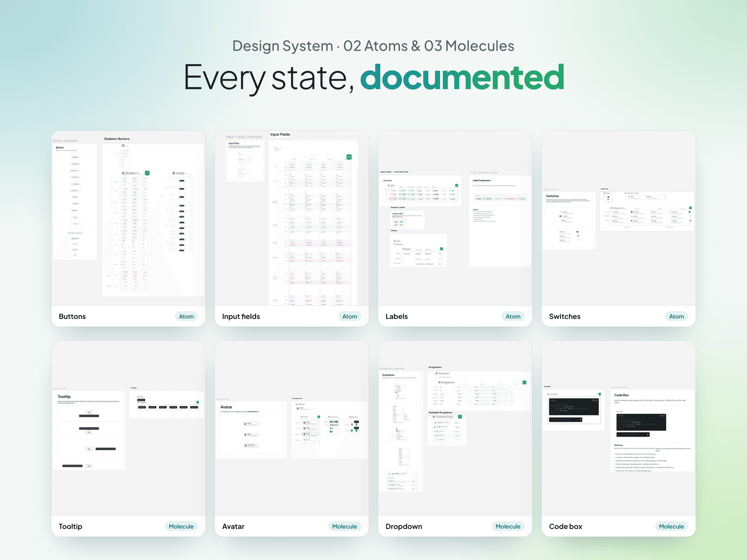This screenshot has width=747, height=560.
Task: Click the 'Design System · 02 Atoms & 03 Molecules' subtitle
Action: (x=373, y=46)
